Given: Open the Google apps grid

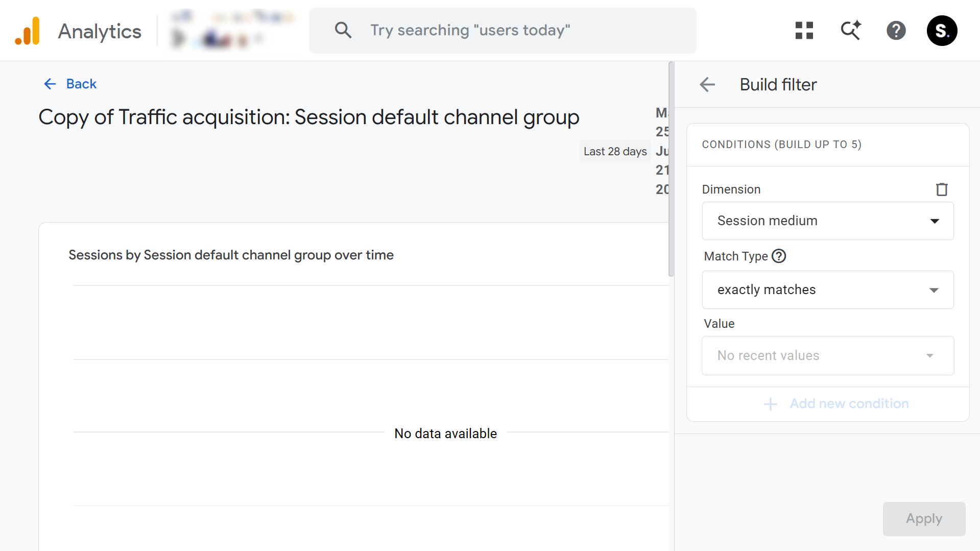Looking at the screenshot, I should click(804, 31).
